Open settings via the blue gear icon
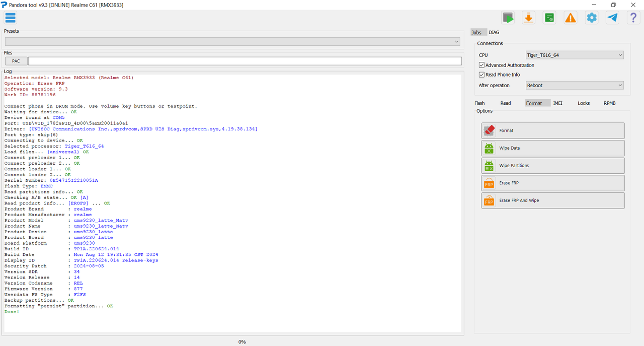 click(592, 18)
